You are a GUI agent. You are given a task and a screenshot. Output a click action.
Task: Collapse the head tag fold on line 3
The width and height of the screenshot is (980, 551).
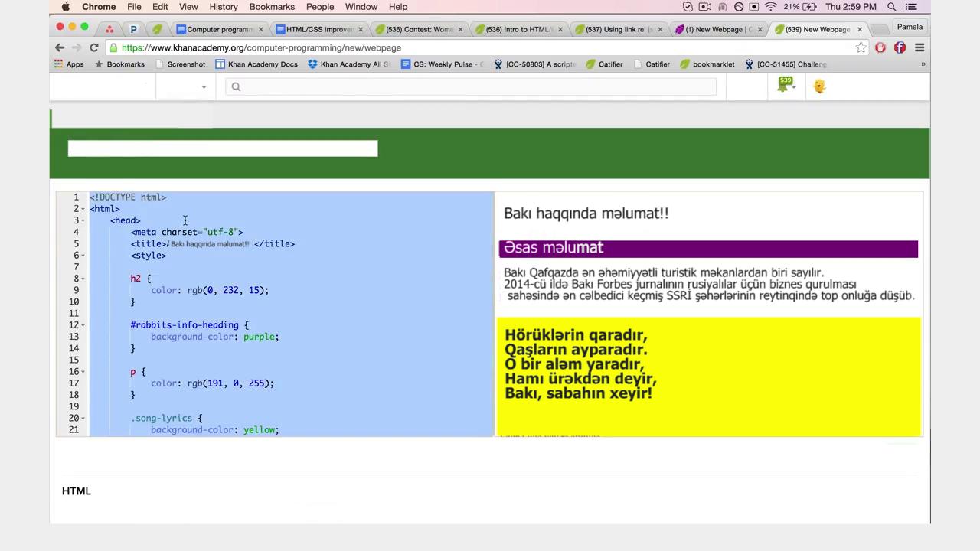pos(83,220)
